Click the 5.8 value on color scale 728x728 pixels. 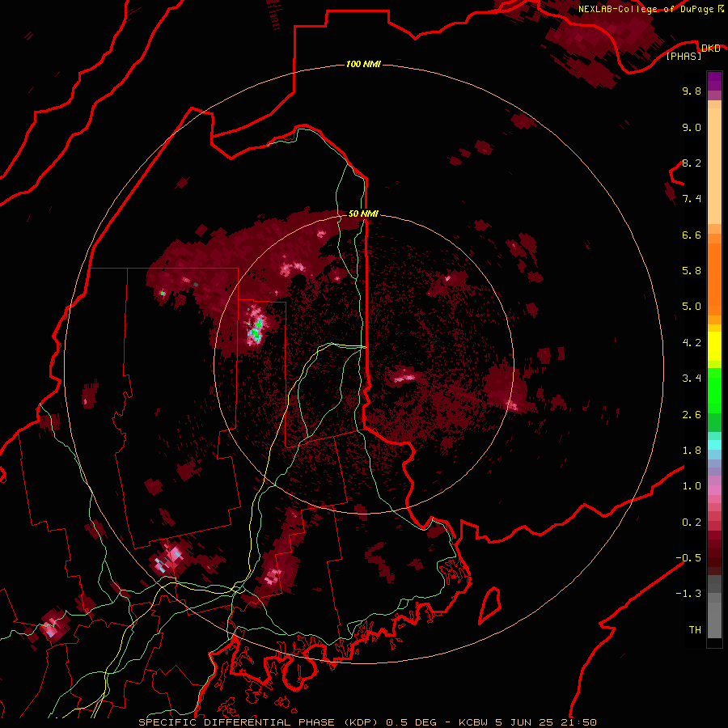pos(692,270)
